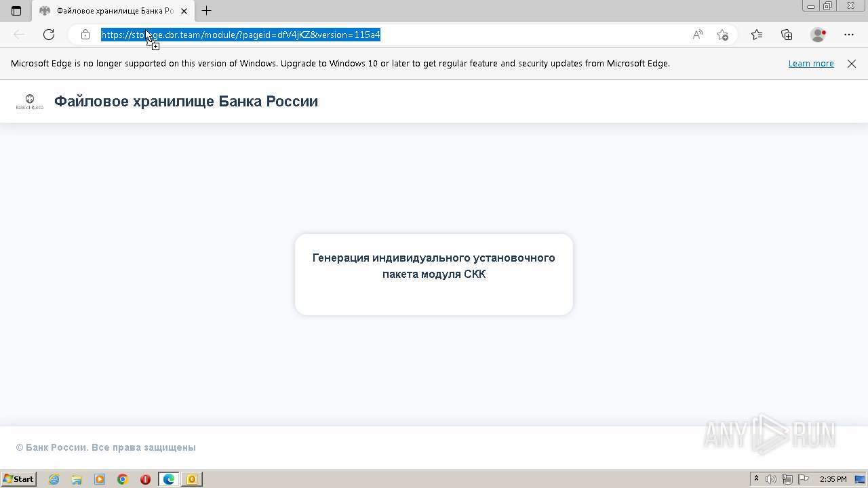
Task: Show hidden system tray icons
Action: 756,479
